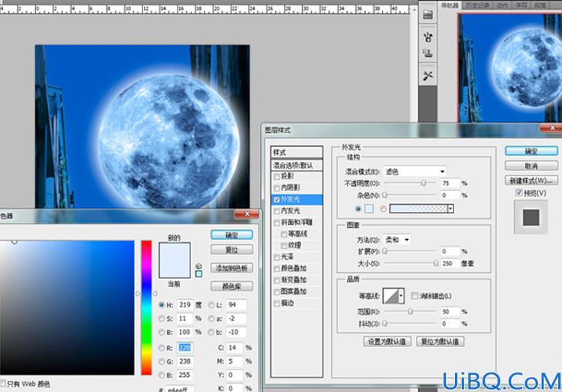Viewport: 562px width, 392px height.
Task: Open the 等高线 contour picker arrow
Action: pyautogui.click(x=402, y=296)
